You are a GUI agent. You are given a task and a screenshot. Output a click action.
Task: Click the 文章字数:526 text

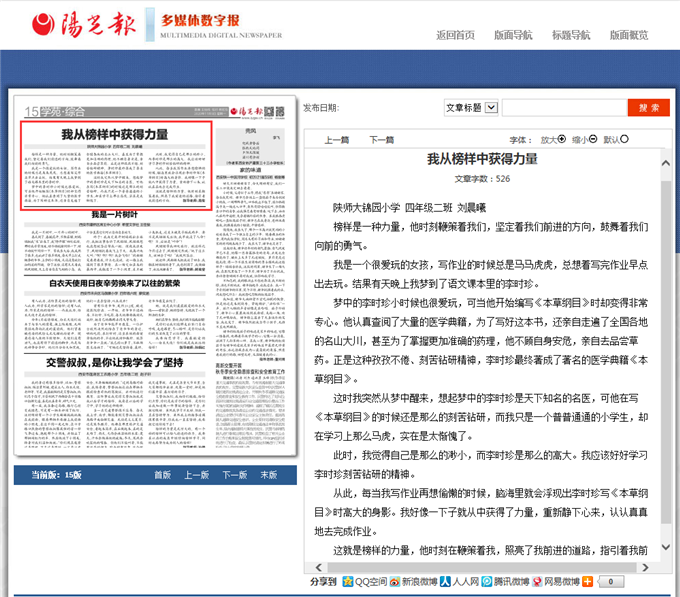pos(482,179)
